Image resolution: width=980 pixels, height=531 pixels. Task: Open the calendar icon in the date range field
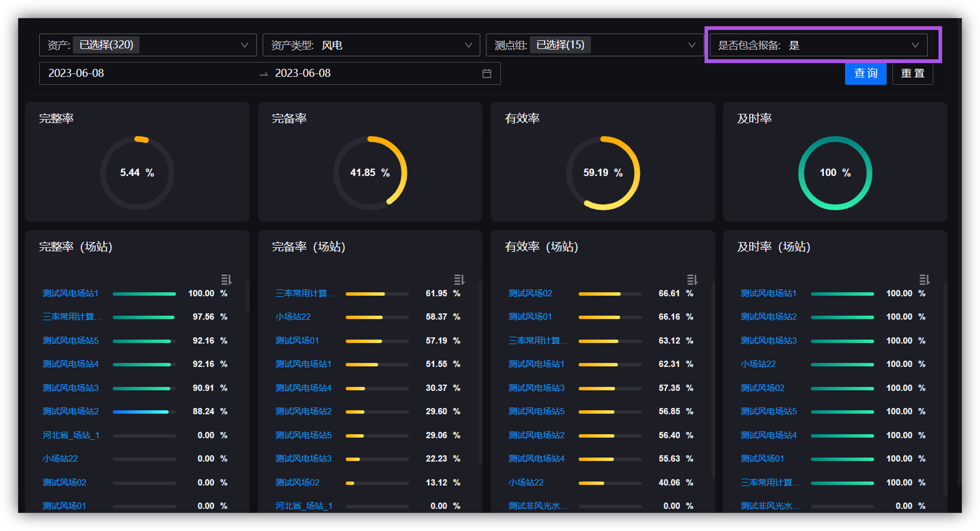tap(487, 73)
